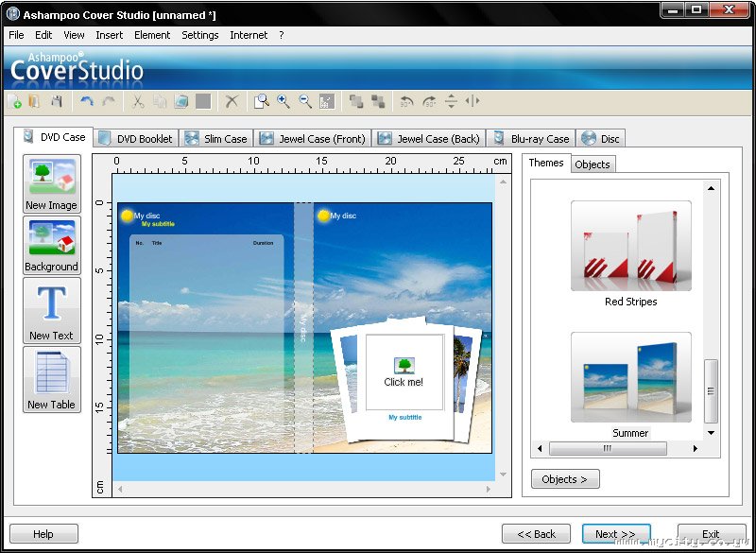Flip the element horizontally
This screenshot has height=553, width=756.
(472, 101)
